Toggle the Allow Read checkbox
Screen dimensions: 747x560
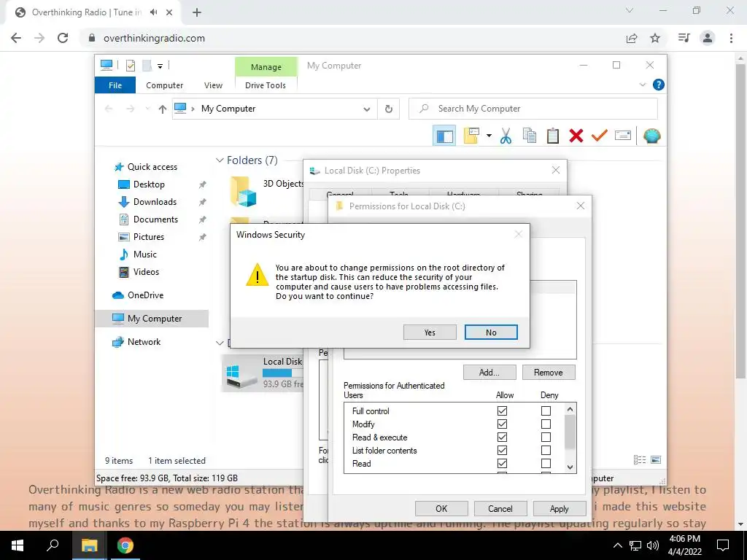502,463
